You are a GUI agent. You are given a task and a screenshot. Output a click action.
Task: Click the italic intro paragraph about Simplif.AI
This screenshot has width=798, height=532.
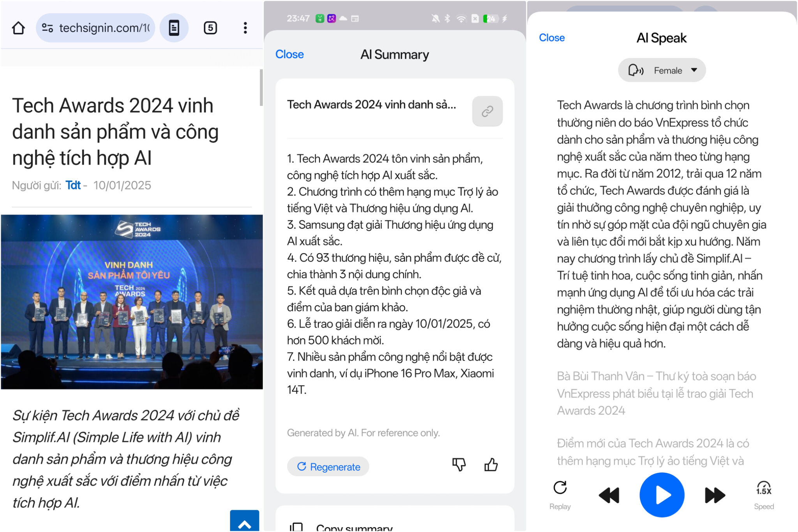coord(125,459)
